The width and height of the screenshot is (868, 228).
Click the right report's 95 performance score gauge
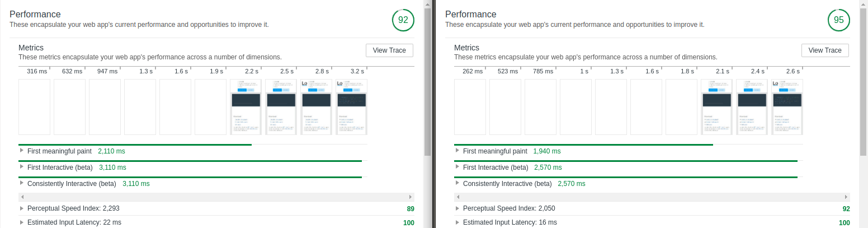click(838, 20)
